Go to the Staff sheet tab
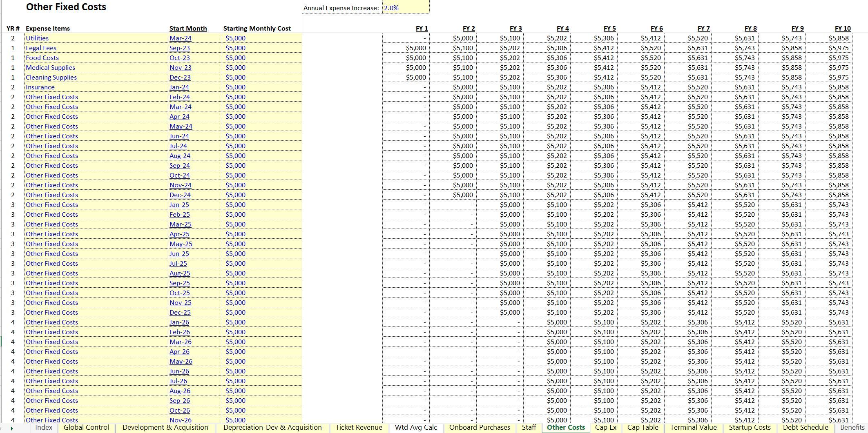This screenshot has width=868, height=433. pos(529,427)
